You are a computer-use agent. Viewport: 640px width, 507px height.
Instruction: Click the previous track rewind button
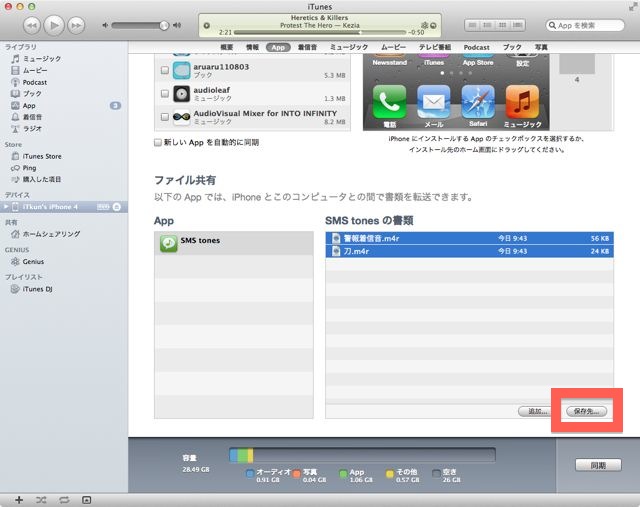pyautogui.click(x=32, y=25)
